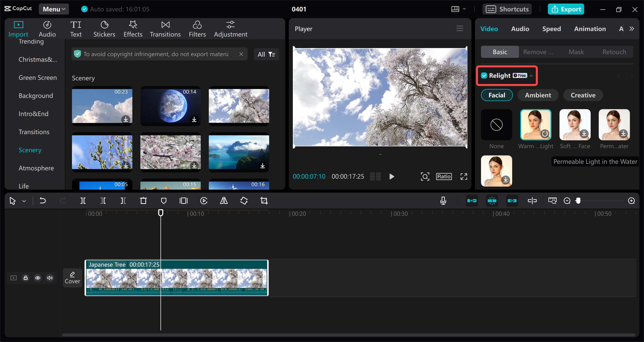
Task: Switch to the Speed tab
Action: [551, 29]
